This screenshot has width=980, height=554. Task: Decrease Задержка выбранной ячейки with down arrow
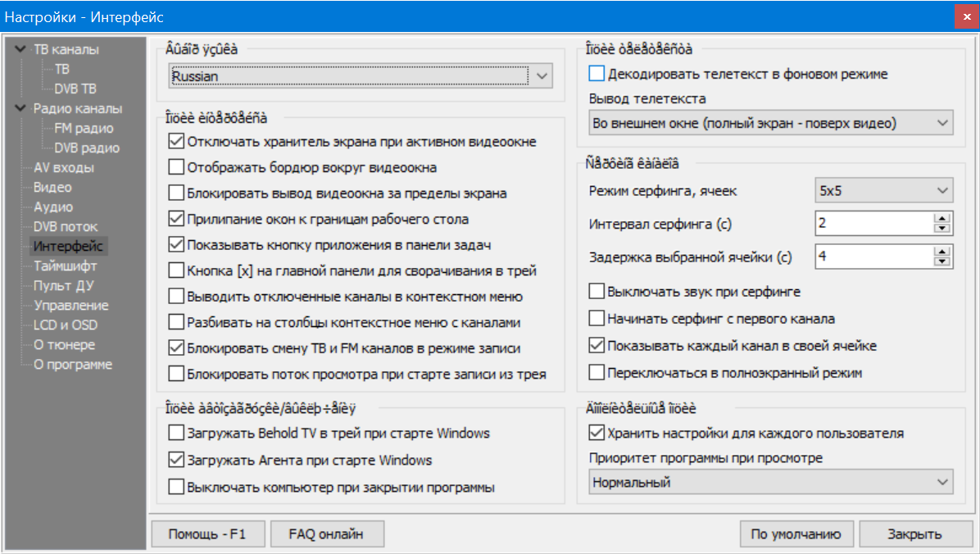click(942, 261)
